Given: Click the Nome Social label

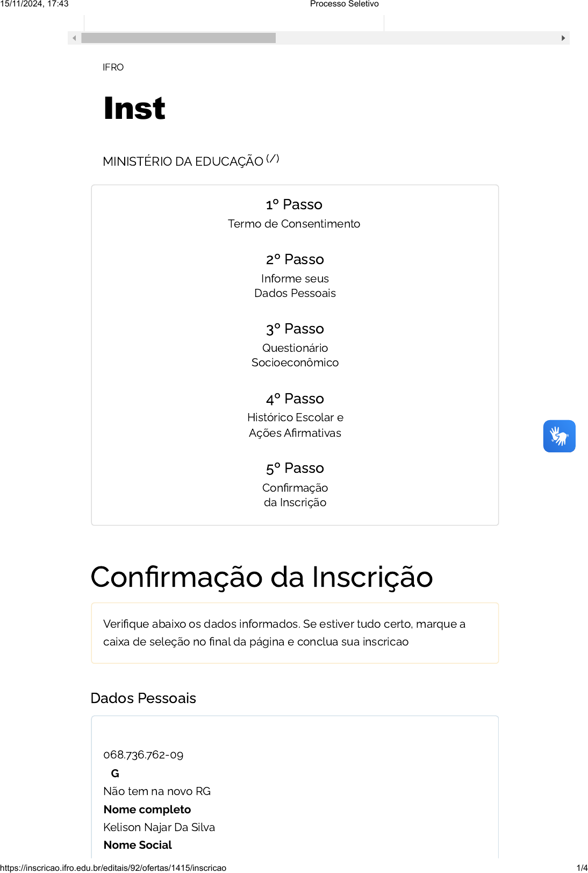Looking at the screenshot, I should [x=138, y=845].
